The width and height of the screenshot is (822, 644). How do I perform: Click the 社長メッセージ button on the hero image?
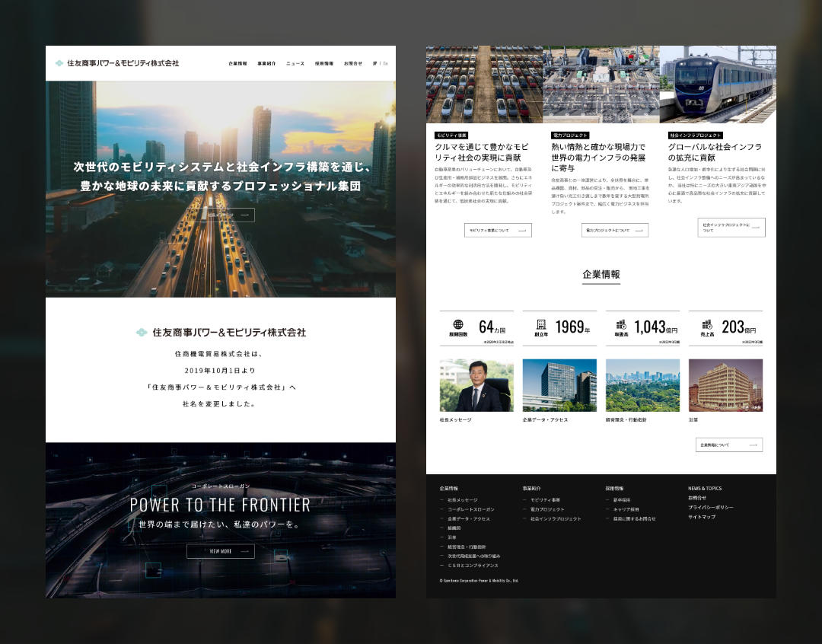(x=220, y=215)
